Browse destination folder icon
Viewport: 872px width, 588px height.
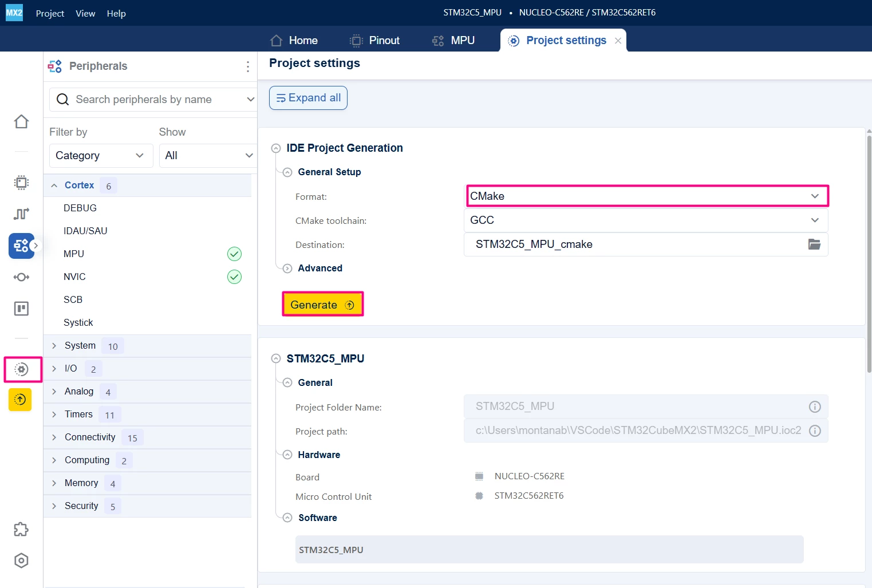(814, 244)
